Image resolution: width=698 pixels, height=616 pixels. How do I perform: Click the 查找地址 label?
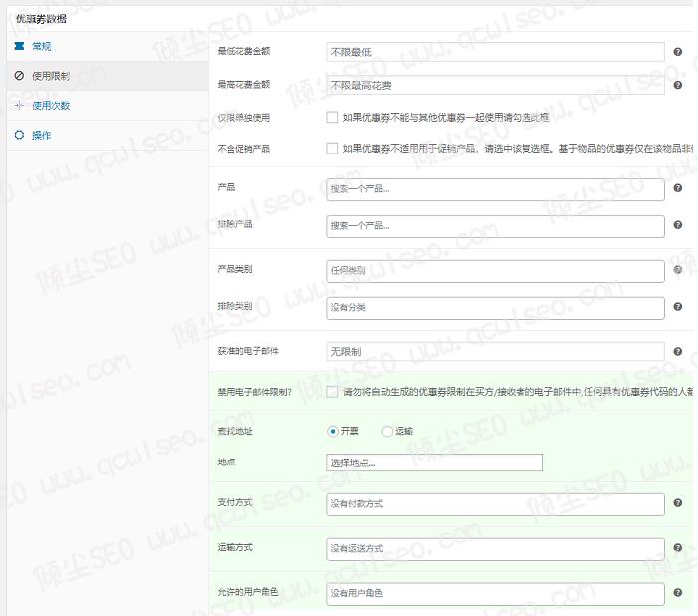(235, 431)
